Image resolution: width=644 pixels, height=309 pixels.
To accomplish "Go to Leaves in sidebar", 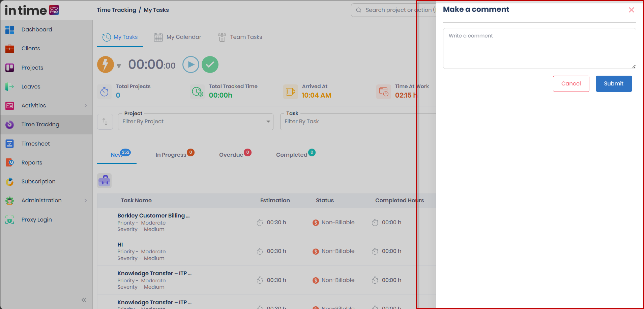I will (x=31, y=86).
